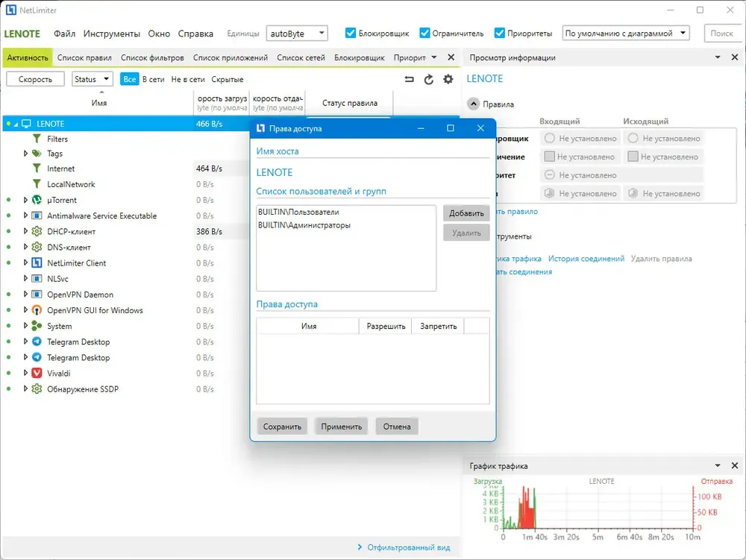Open the Файл menu
The image size is (746, 560).
point(64,34)
